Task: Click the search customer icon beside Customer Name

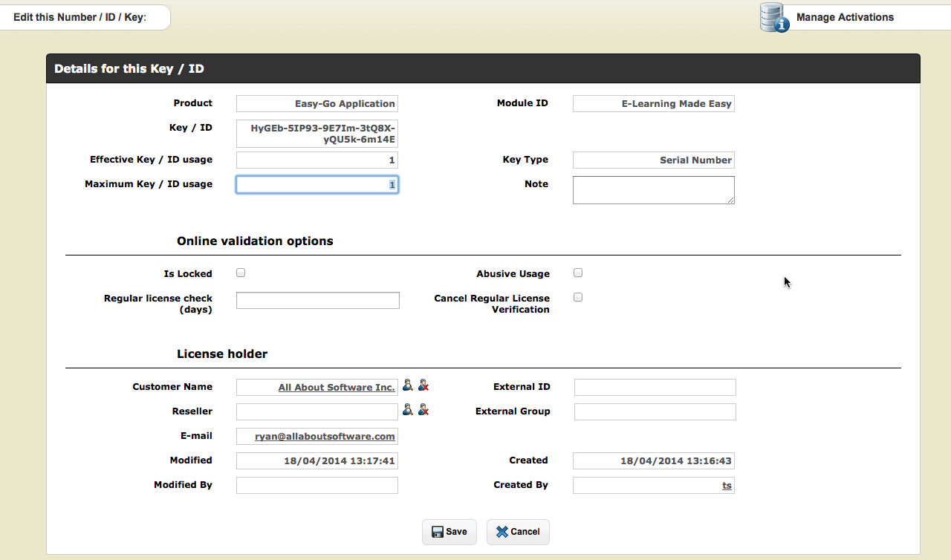Action: pos(407,385)
